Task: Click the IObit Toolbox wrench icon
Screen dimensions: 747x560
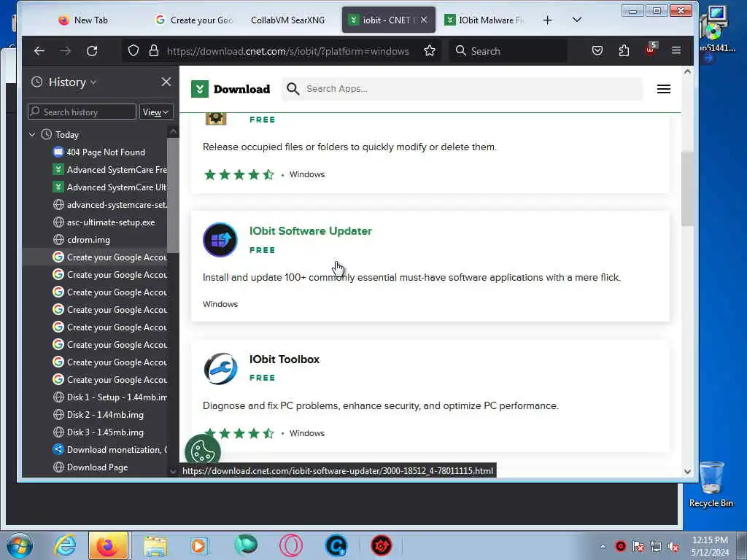Action: point(220,368)
